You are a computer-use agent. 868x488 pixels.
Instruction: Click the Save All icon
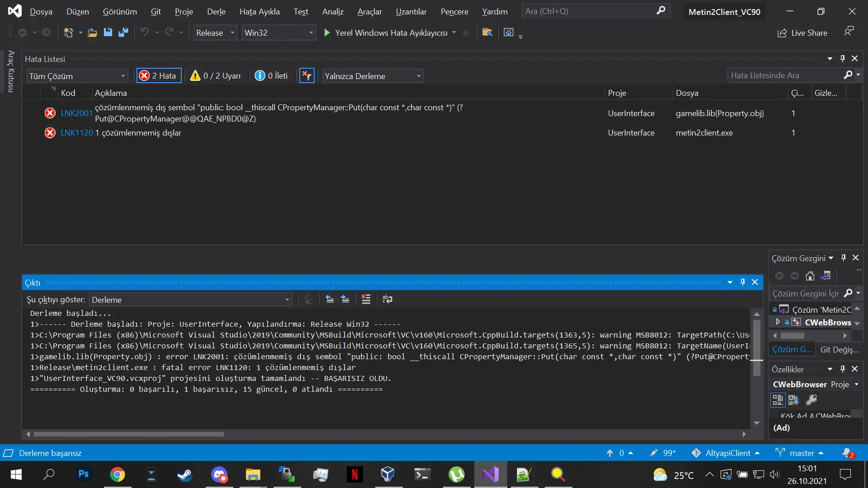pyautogui.click(x=123, y=33)
